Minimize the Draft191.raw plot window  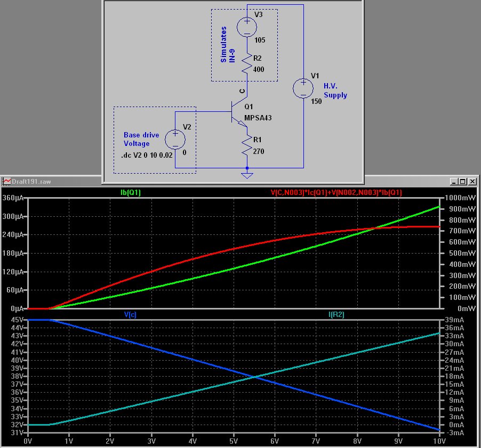(454, 182)
